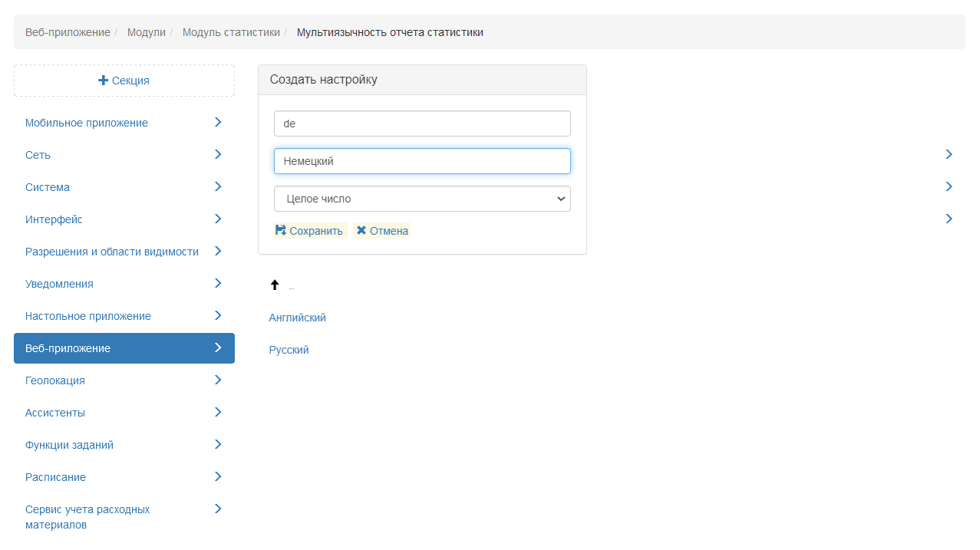The height and width of the screenshot is (550, 980).
Task: Click the plus icon to add Секция
Action: pos(104,81)
